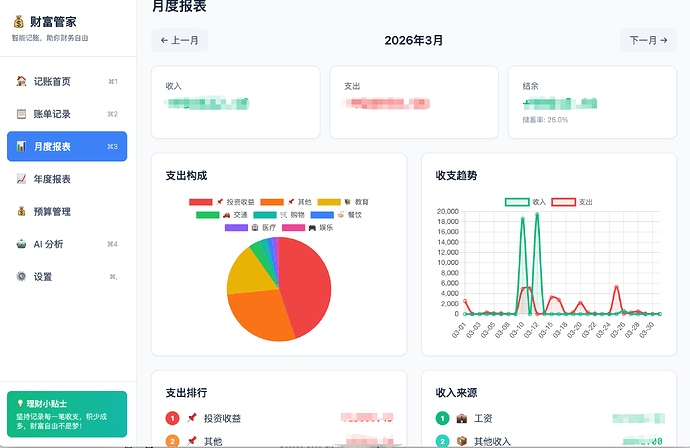Click the 收入 summary card

tap(235, 102)
